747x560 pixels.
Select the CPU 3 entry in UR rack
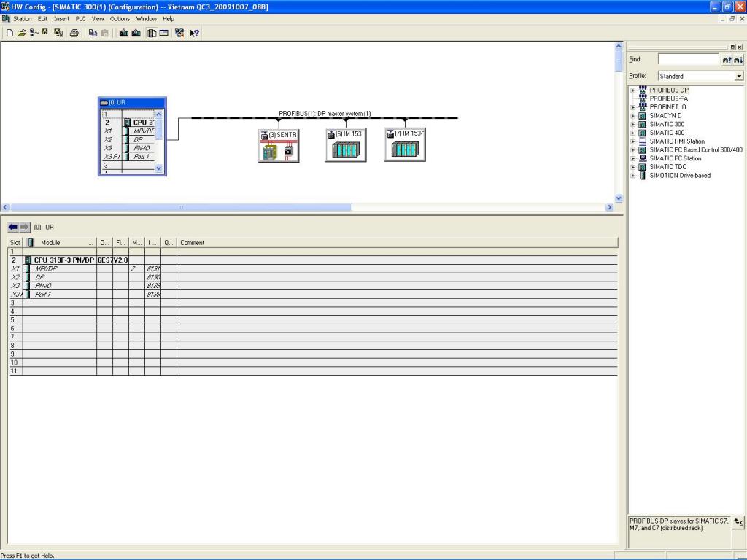pos(143,122)
